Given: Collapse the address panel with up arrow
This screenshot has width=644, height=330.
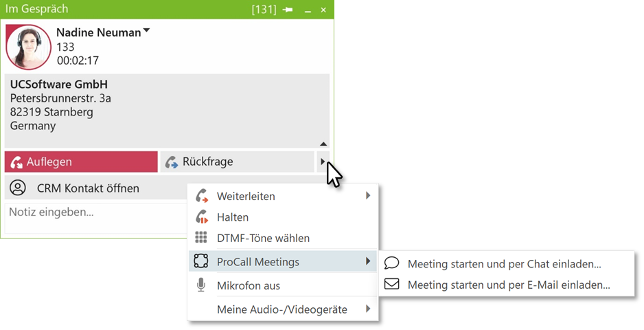Looking at the screenshot, I should (323, 144).
